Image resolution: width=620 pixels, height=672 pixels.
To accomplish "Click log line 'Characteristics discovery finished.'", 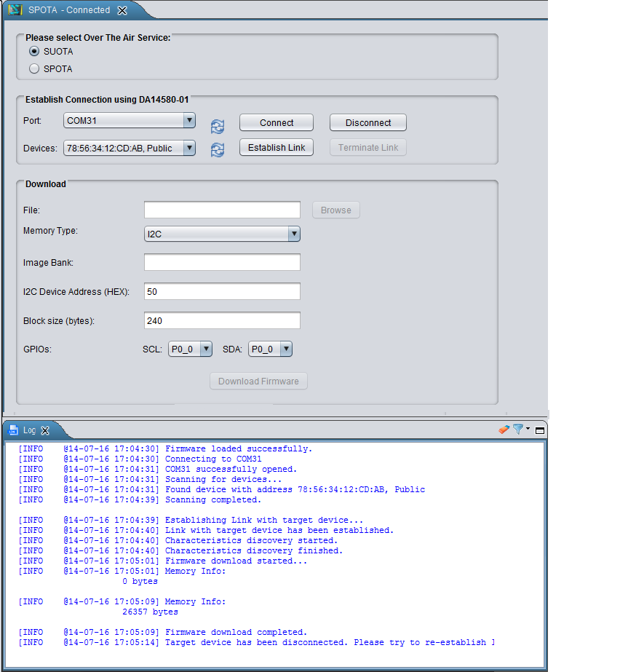I will 254,550.
